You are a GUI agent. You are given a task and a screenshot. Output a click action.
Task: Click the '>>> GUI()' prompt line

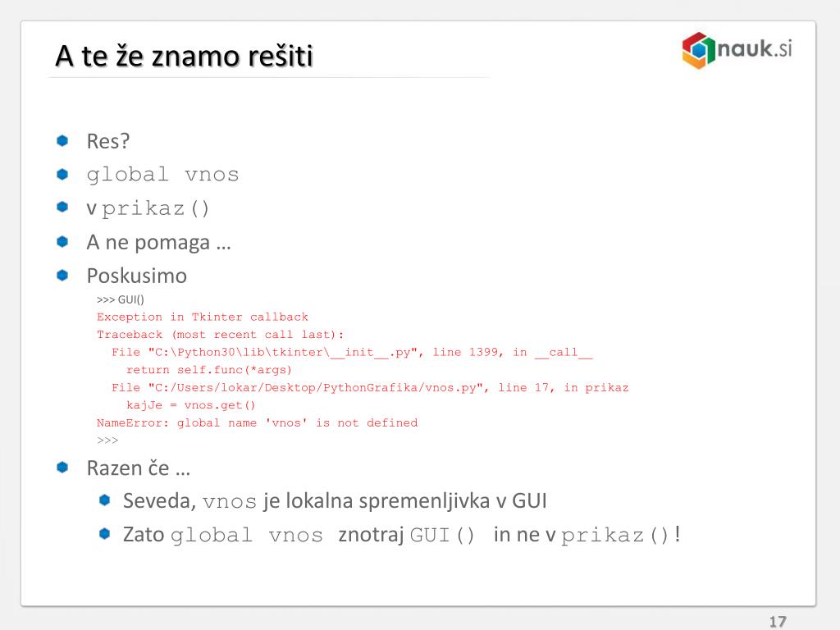click(121, 299)
